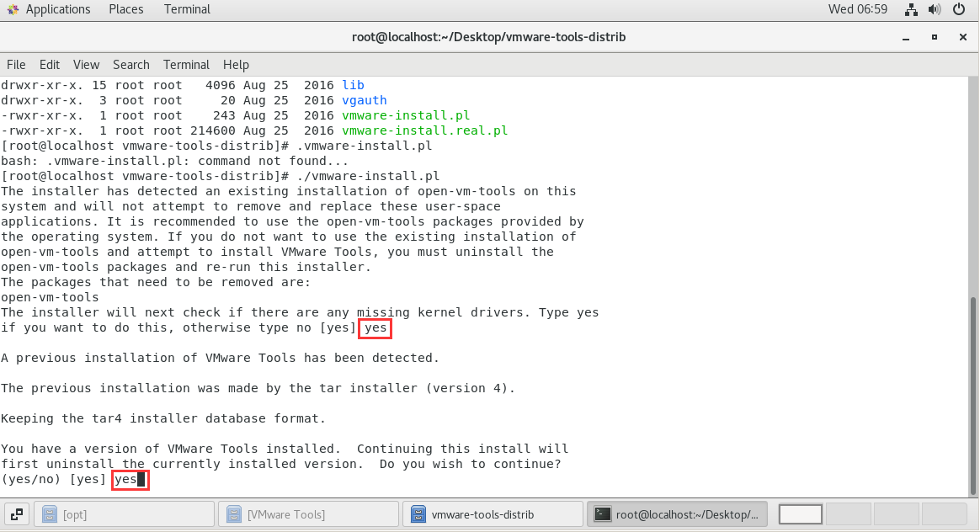
Task: Click the first workspace switcher box
Action: 800,514
